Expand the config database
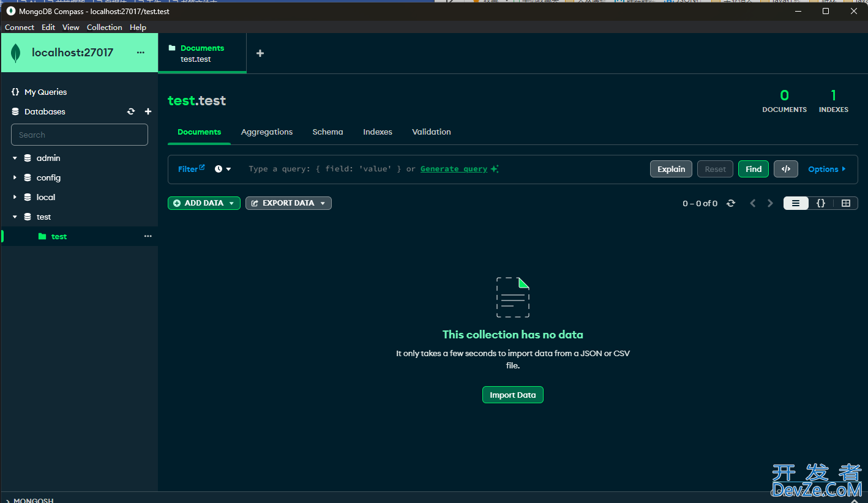Image resolution: width=868 pixels, height=503 pixels. (15, 177)
